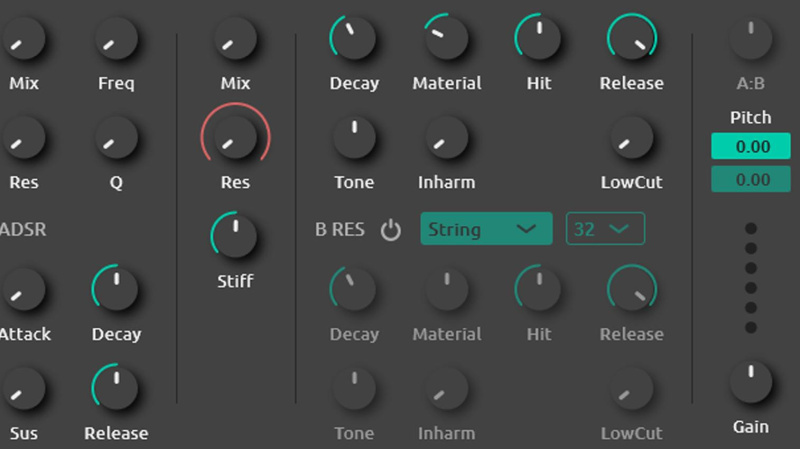
Task: Click the top resonator Material knob
Action: click(x=446, y=38)
